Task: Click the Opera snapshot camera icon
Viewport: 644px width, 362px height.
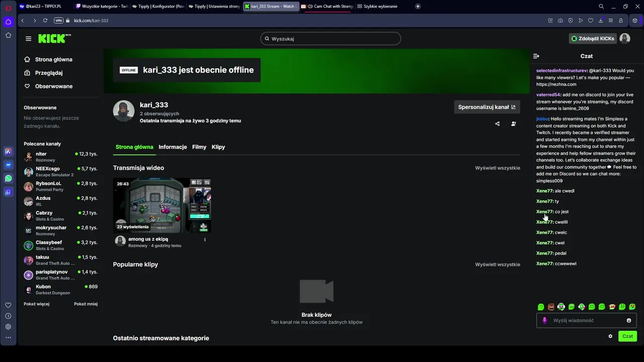Action: click(560, 21)
